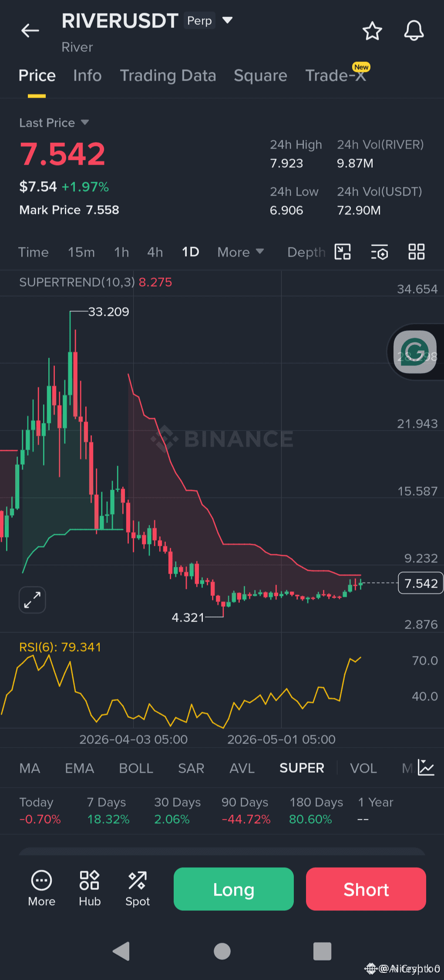
Task: Tap Android recent apps button
Action: (323, 951)
